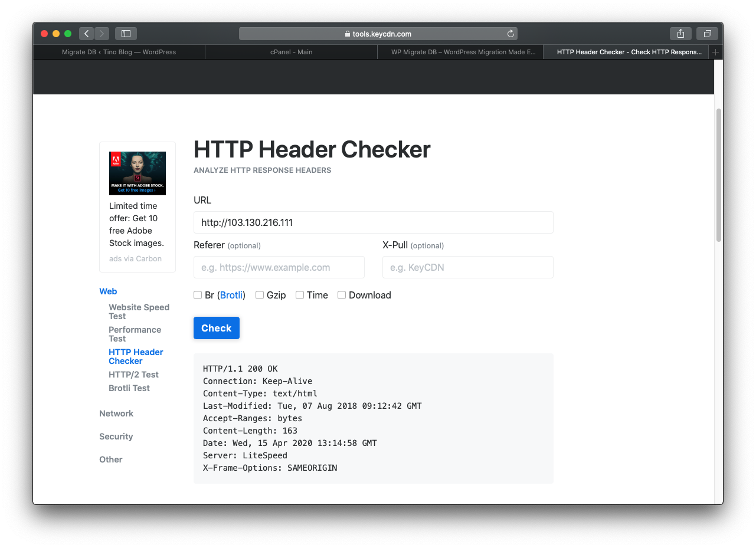The width and height of the screenshot is (756, 548).
Task: Click the HTTP Header Checker heading
Action: (312, 149)
